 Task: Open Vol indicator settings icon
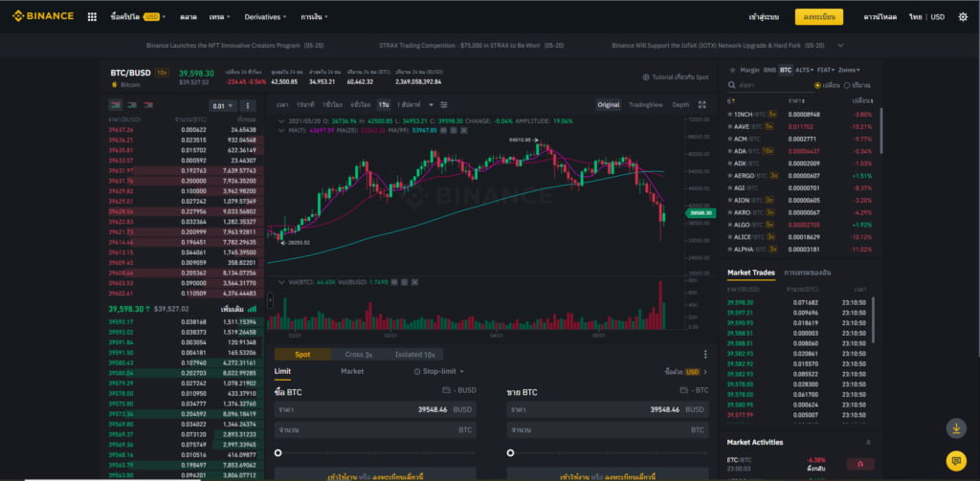pos(405,282)
